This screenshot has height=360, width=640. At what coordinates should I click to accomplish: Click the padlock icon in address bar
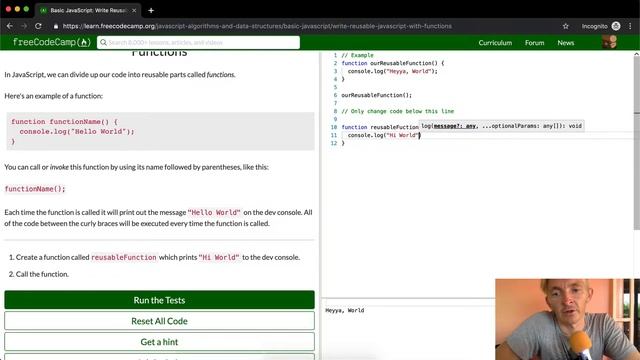[56, 26]
